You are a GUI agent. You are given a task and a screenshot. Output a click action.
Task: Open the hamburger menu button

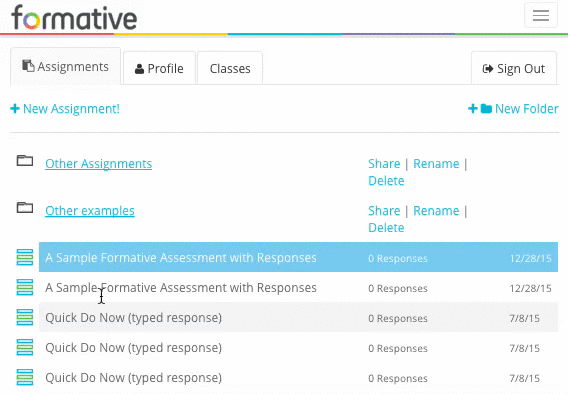click(540, 15)
